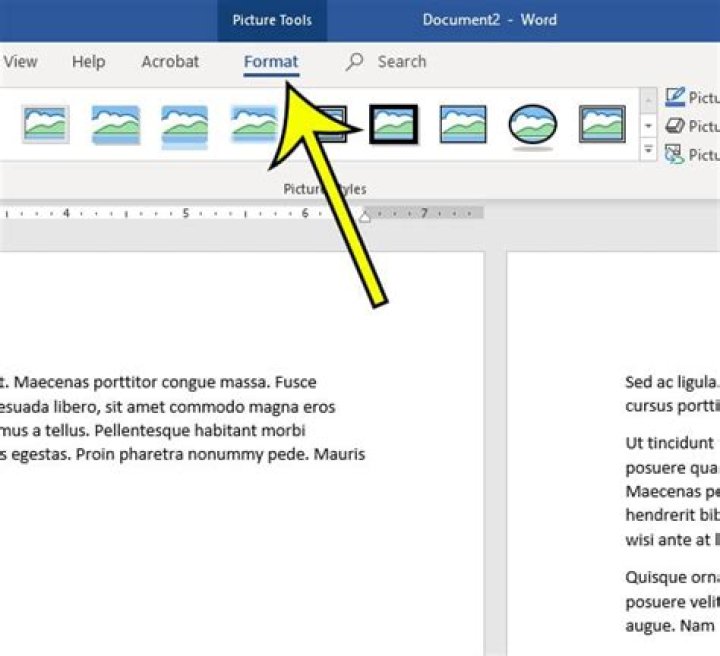Screen dimensions: 720x656
Task: Click the Picture Tools contextual tab header
Action: click(272, 20)
